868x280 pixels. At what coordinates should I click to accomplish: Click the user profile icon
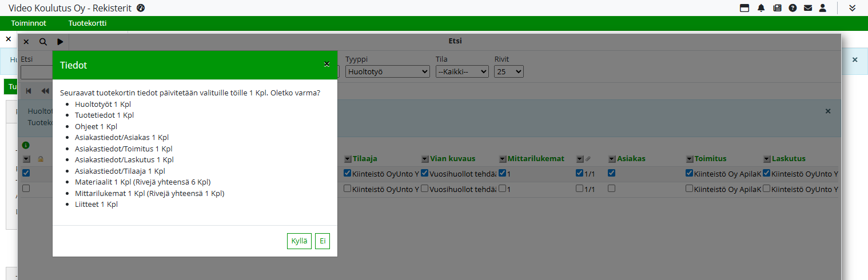pyautogui.click(x=823, y=8)
